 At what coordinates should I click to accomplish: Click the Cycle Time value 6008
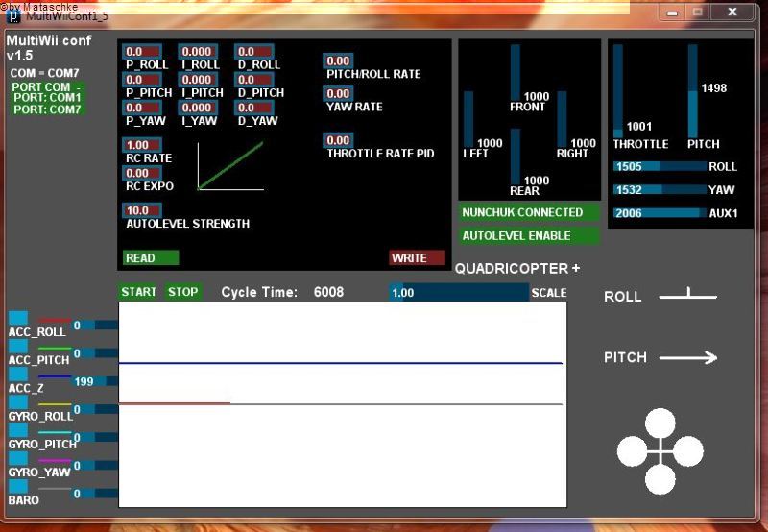tap(328, 292)
